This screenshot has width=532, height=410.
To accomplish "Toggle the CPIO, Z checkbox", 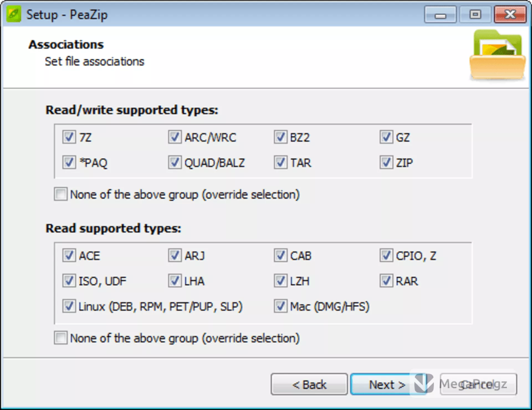I will point(386,256).
